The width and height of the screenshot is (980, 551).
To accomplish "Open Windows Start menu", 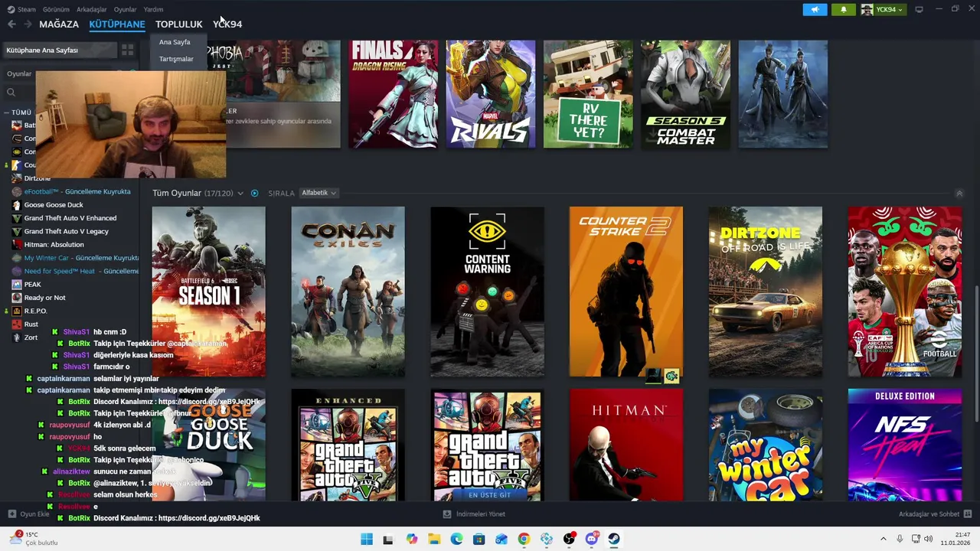I will 367,539.
